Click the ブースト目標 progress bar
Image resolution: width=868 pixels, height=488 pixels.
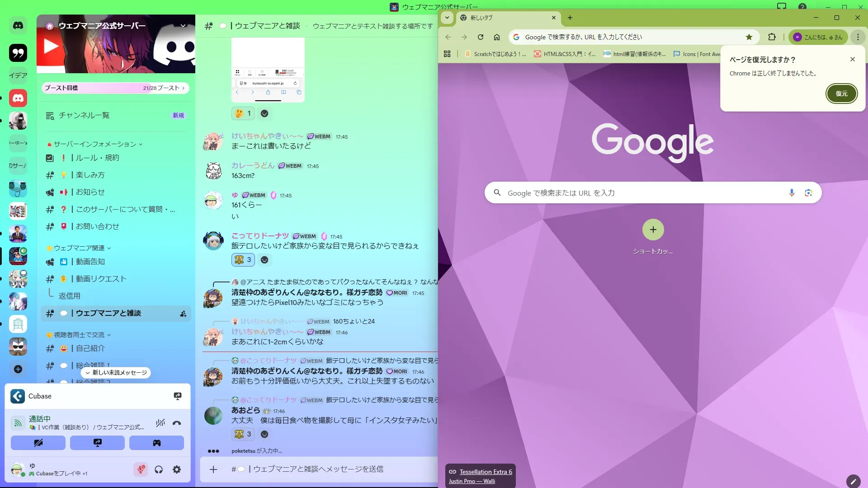pos(115,88)
